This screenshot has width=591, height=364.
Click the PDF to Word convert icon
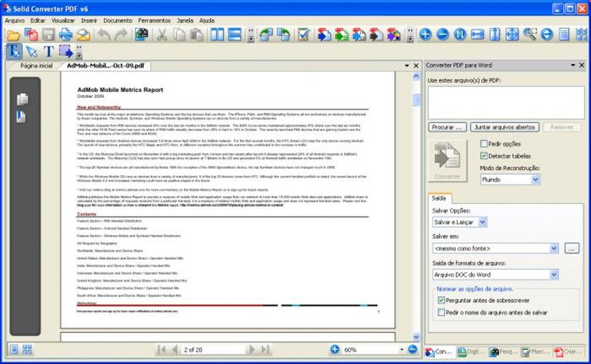click(x=324, y=35)
